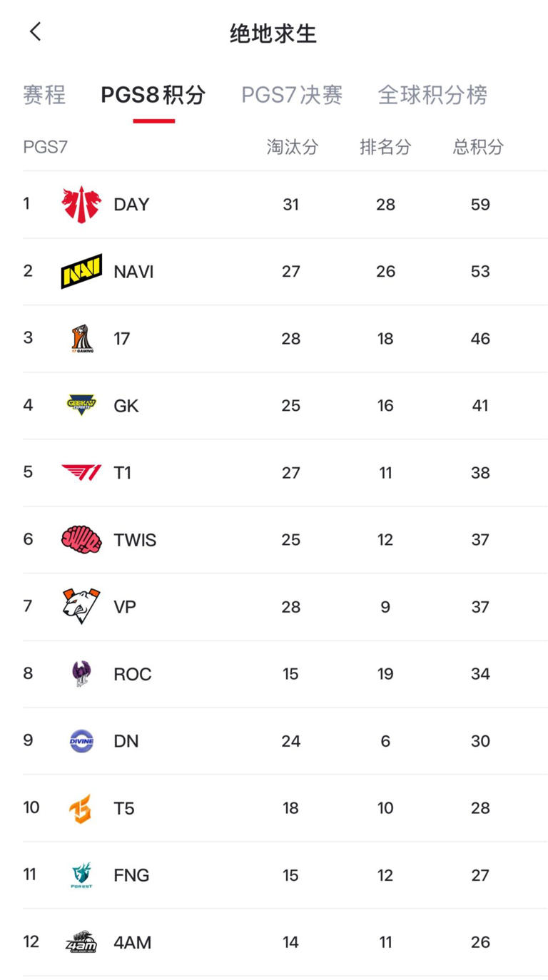Tap the 淘汰分 column header
Viewport: 548px width, 980px height.
coord(293,147)
